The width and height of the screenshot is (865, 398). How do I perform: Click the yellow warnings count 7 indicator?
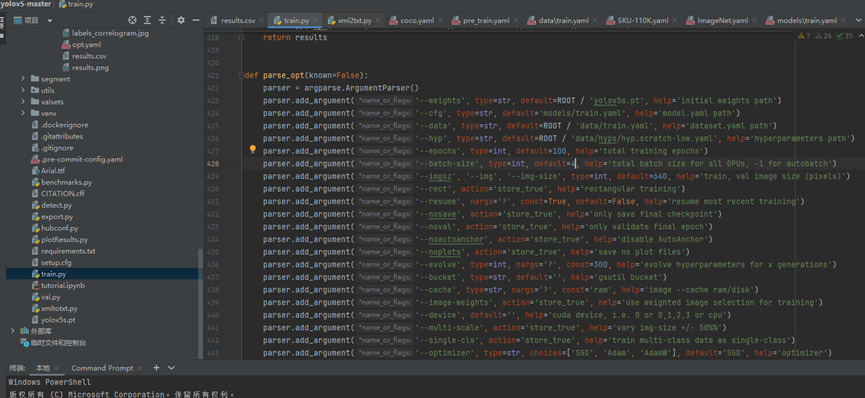[804, 36]
